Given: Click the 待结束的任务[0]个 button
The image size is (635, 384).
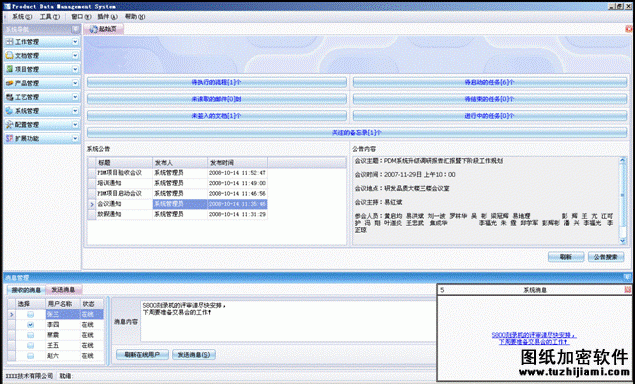Looking at the screenshot, I should 490,99.
